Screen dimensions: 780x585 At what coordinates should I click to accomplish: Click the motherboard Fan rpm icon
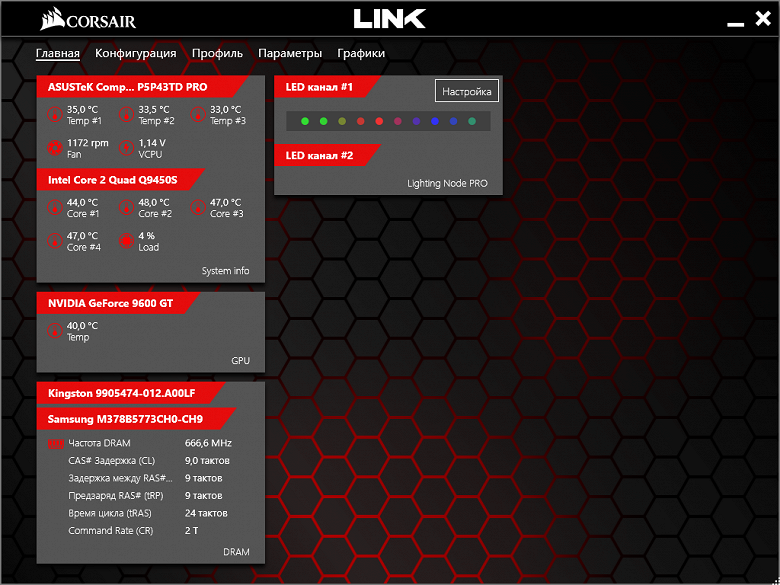54,148
